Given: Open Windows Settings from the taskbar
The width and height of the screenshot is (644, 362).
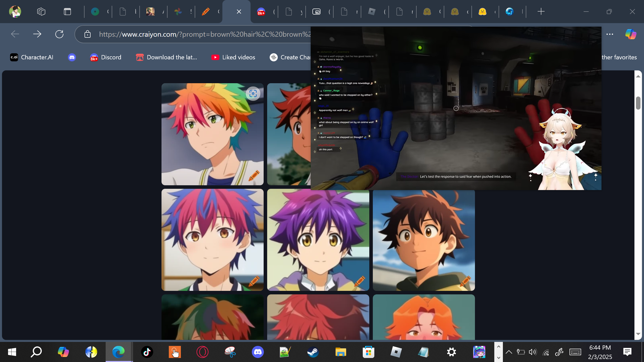Looking at the screenshot, I should (x=452, y=352).
